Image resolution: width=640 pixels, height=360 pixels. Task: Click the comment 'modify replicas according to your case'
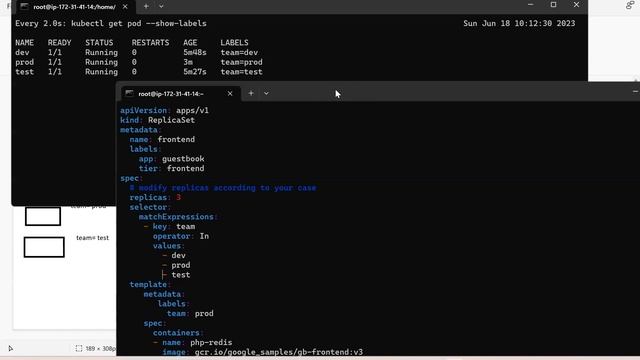[227, 188]
